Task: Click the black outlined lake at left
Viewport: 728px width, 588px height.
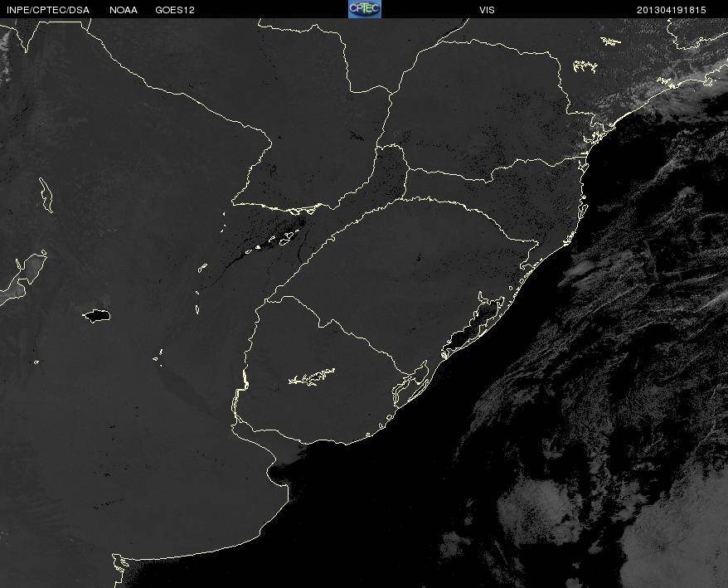Action: 96,316
